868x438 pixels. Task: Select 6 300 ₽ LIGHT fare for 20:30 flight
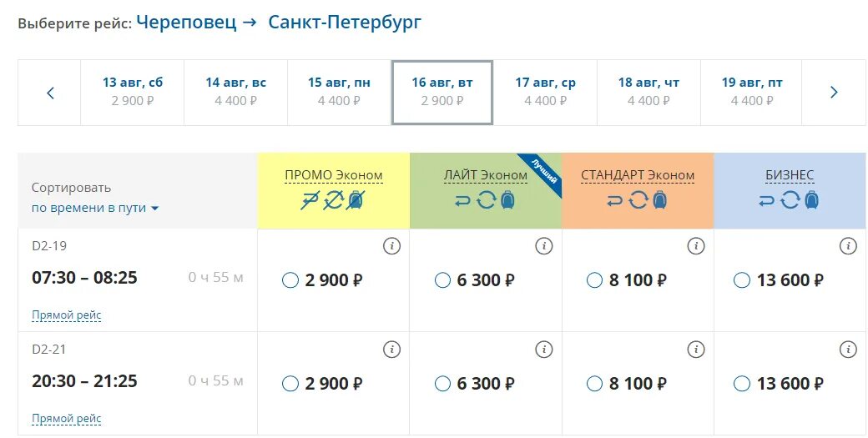click(x=442, y=384)
